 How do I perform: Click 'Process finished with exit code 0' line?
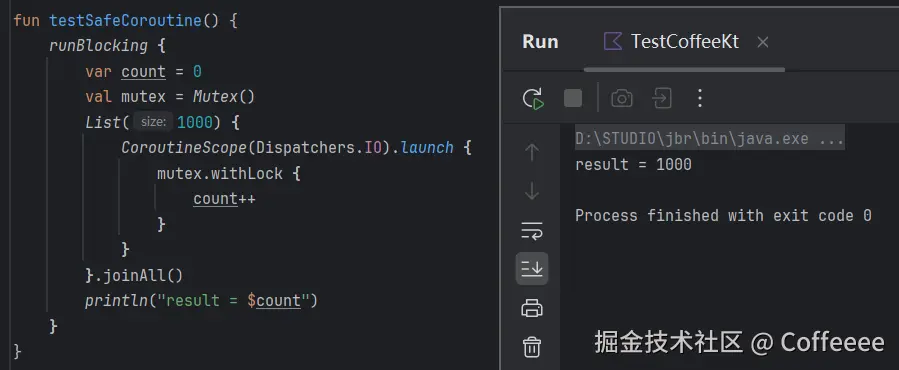(723, 216)
